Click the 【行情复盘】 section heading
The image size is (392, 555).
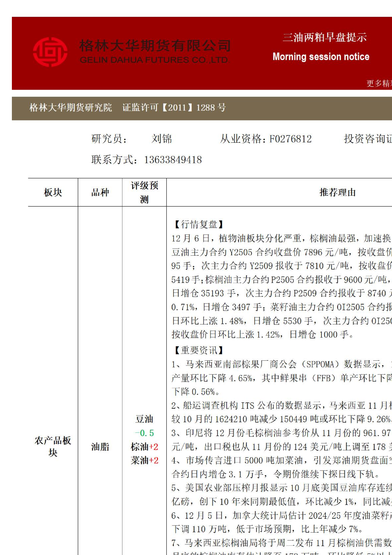tap(199, 225)
